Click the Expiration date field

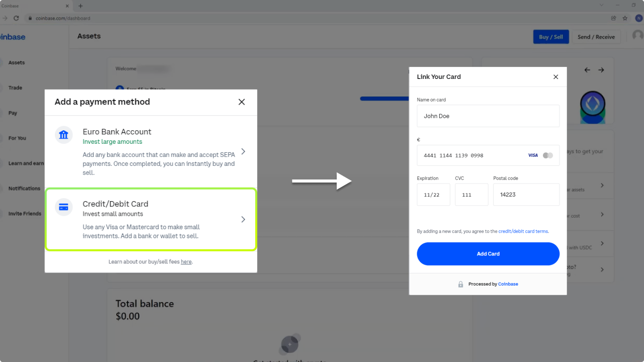coord(434,195)
